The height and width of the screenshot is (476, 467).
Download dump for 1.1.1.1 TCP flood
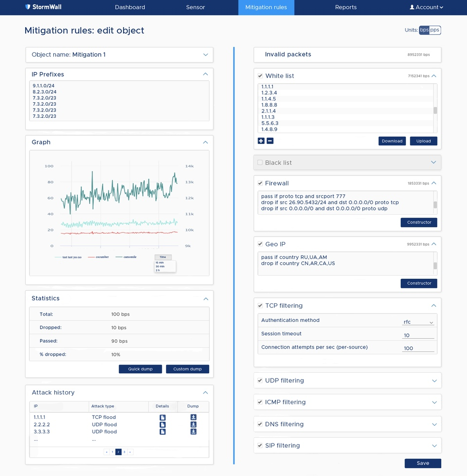click(193, 417)
